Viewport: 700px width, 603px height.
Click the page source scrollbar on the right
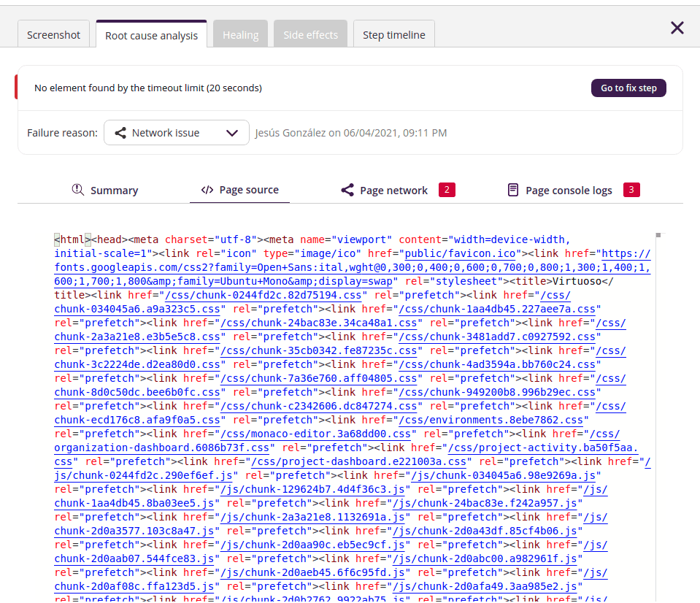pyautogui.click(x=659, y=236)
